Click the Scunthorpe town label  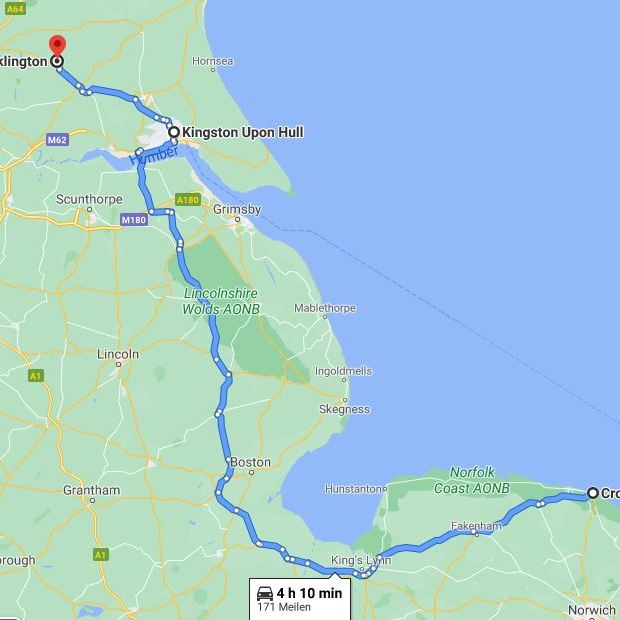(x=89, y=199)
